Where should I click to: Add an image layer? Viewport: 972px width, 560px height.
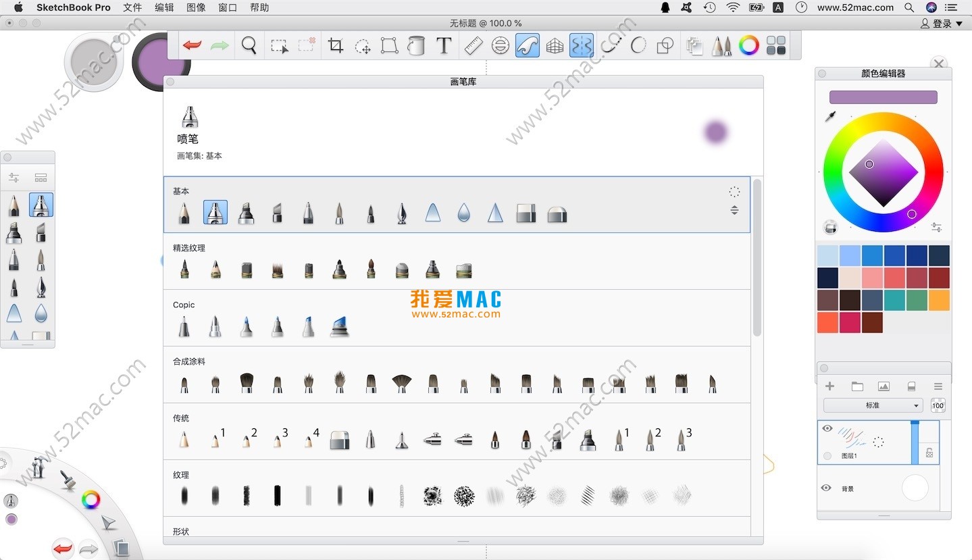[884, 386]
